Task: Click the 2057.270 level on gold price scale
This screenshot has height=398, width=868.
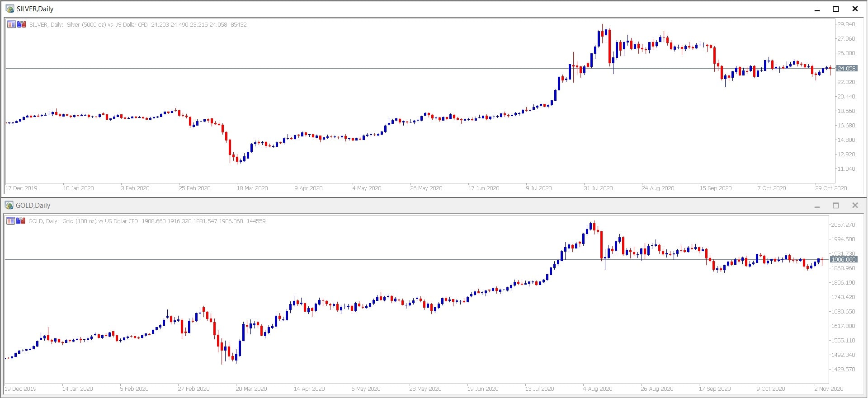Action: [x=843, y=225]
